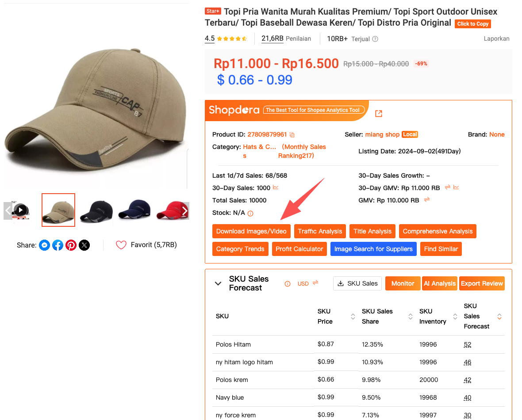
Task: Switch currency for 30-Day GMV
Action: (x=447, y=187)
